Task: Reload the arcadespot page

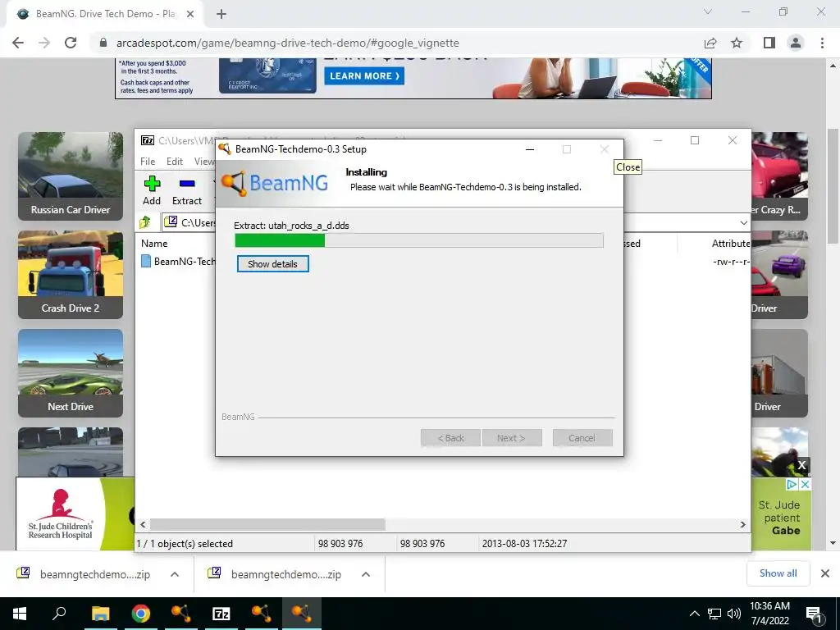Action: 71,43
